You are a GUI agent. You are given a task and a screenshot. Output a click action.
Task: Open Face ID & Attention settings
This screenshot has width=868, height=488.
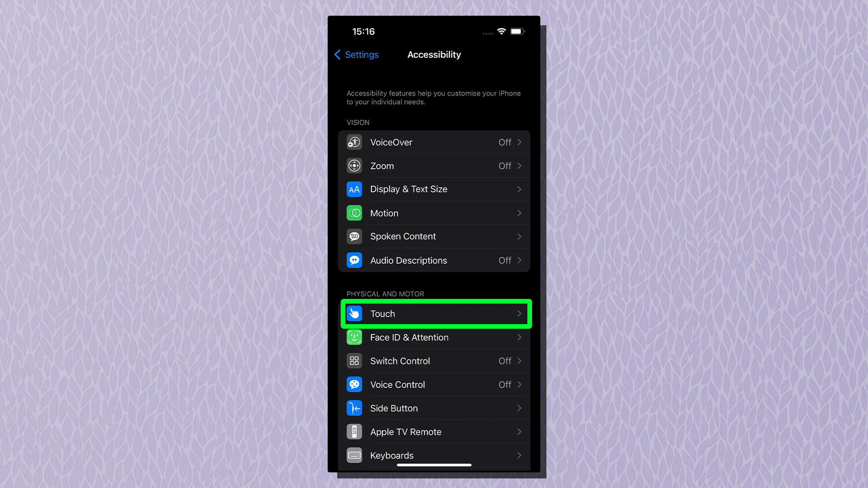(434, 337)
